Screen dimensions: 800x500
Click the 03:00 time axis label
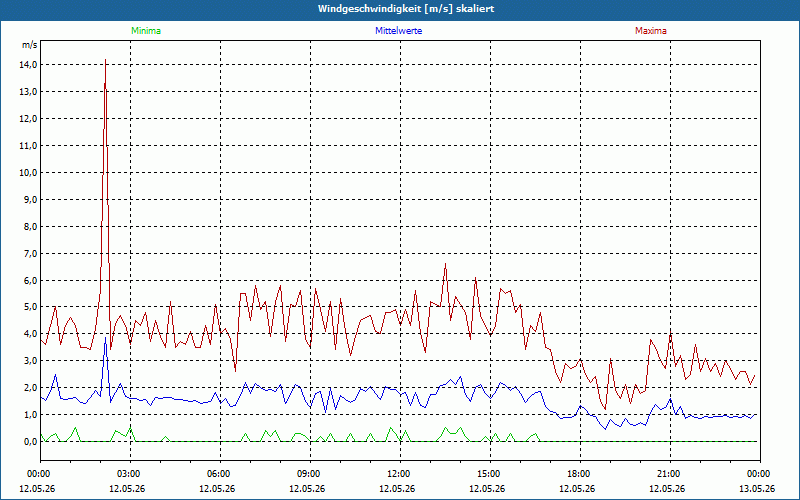127,474
